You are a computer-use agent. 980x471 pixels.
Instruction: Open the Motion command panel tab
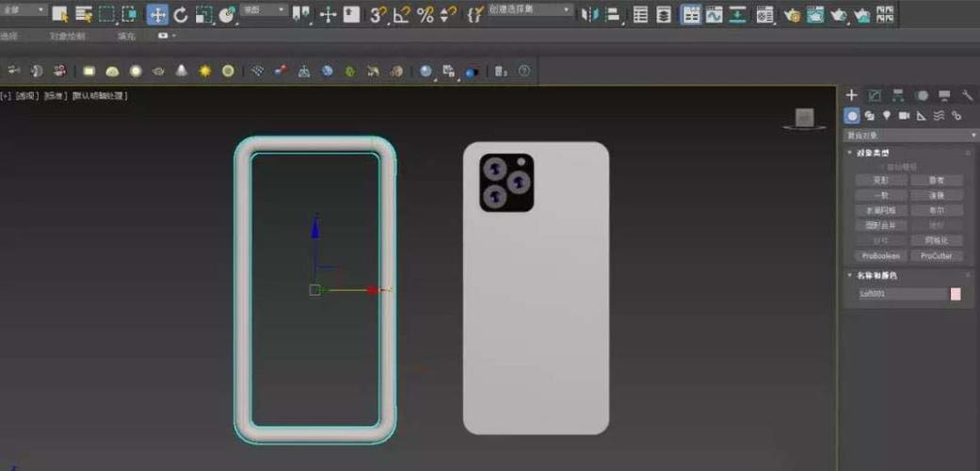point(922,95)
